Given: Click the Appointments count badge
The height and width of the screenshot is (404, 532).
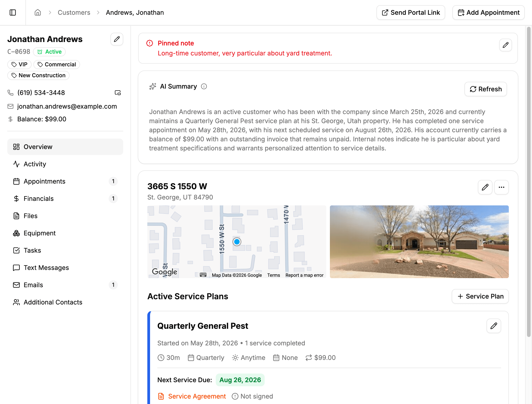Looking at the screenshot, I should pos(113,181).
